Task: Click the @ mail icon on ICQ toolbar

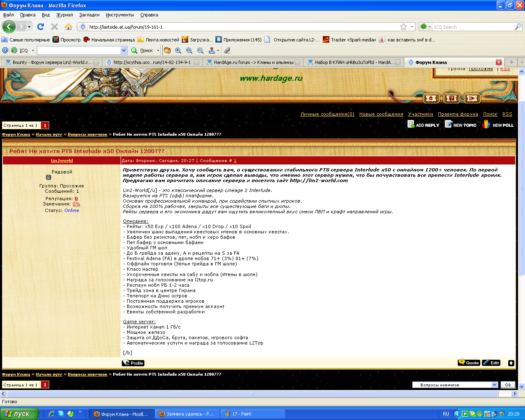Action: click(x=5, y=50)
